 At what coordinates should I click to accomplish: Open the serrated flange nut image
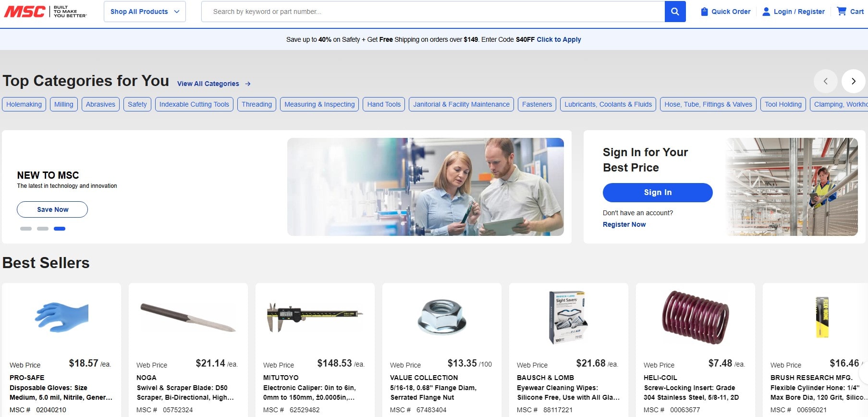(x=442, y=317)
